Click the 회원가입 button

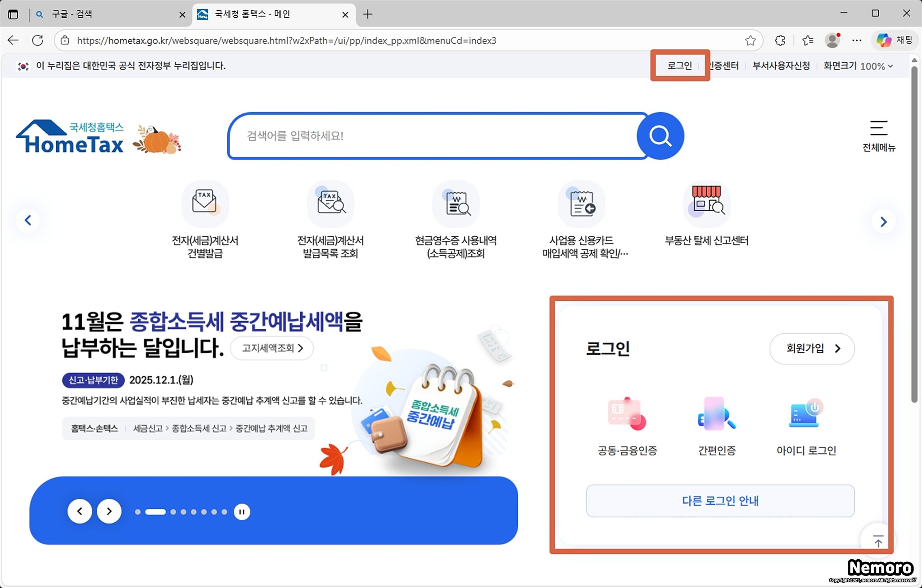(812, 348)
